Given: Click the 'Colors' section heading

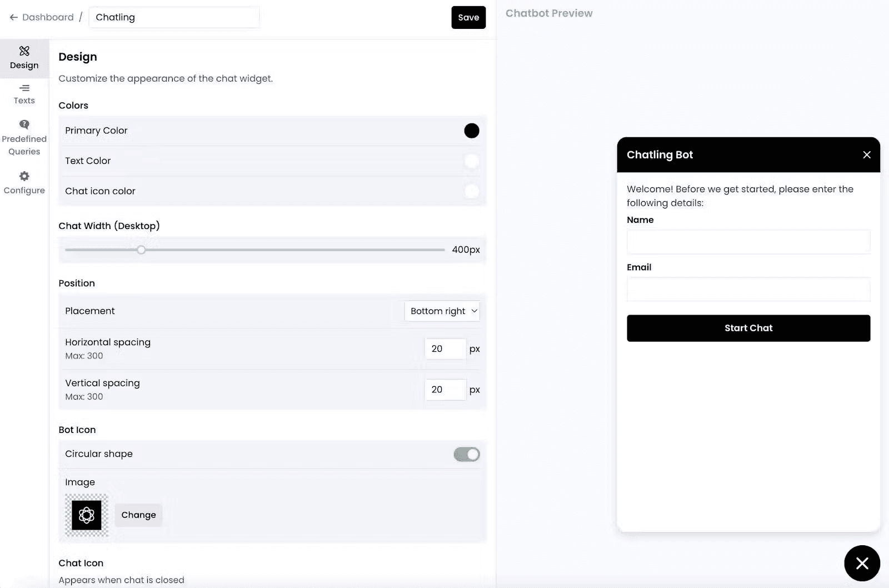Looking at the screenshot, I should click(73, 106).
